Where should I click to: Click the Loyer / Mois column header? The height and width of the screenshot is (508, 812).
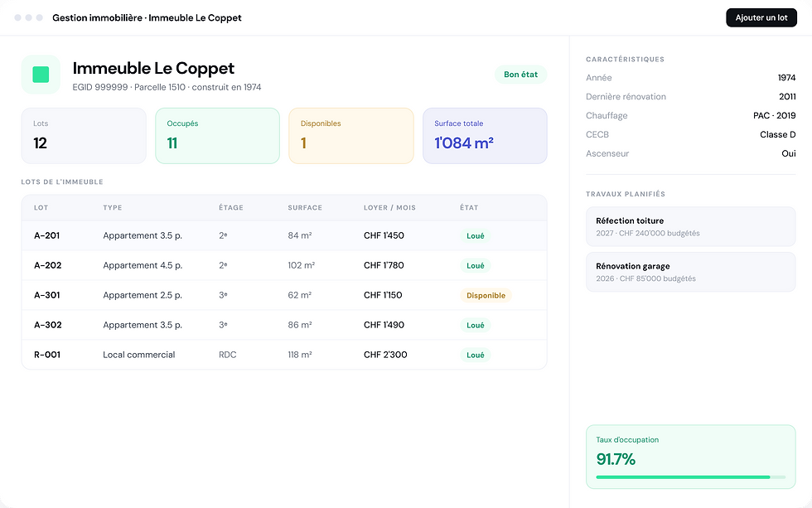[389, 208]
